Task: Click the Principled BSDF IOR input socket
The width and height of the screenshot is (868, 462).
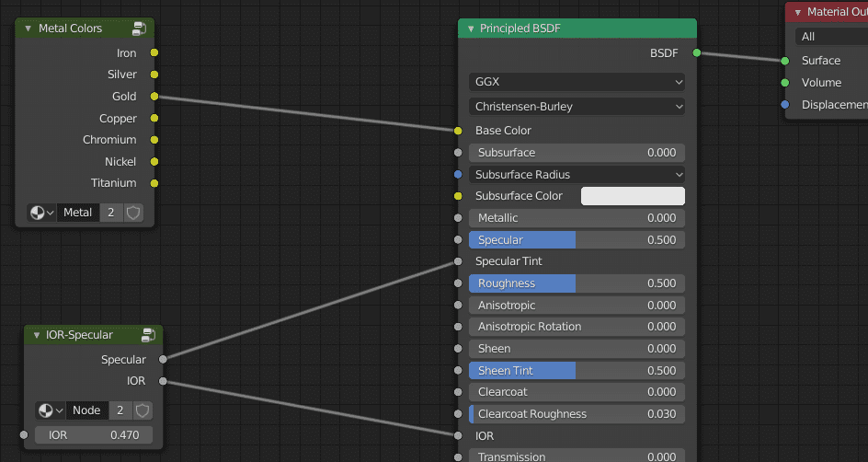Action: [x=458, y=436]
